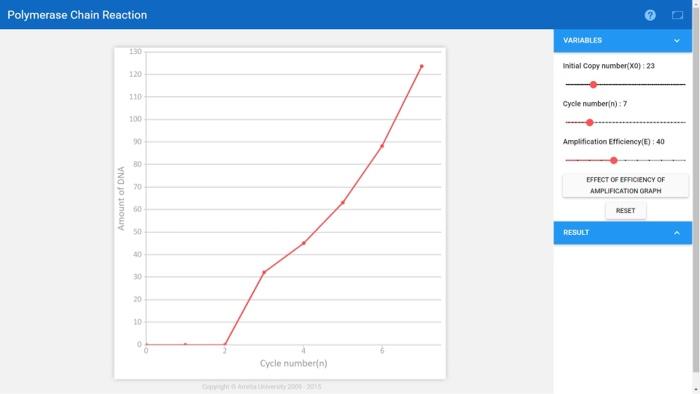Open the help question mark icon
700x394 pixels.
point(650,15)
